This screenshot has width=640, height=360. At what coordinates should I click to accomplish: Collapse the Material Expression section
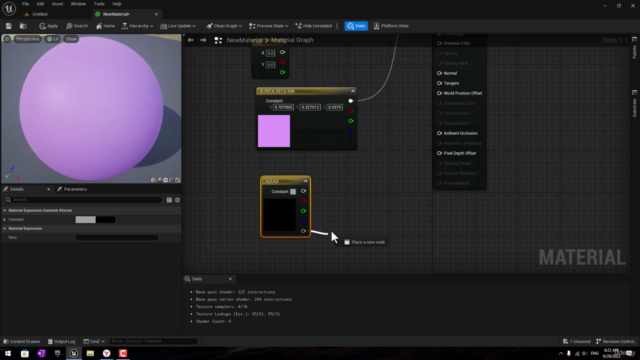coord(5,229)
